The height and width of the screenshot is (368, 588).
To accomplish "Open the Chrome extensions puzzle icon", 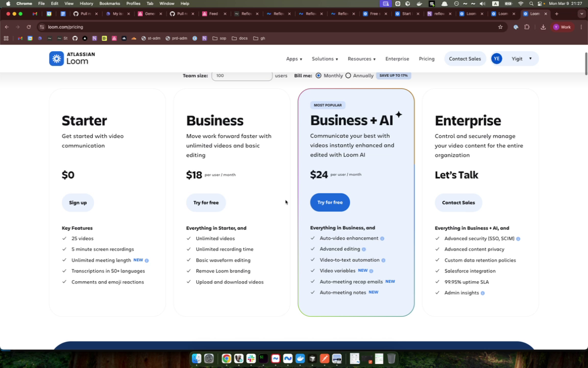I will pos(527,27).
